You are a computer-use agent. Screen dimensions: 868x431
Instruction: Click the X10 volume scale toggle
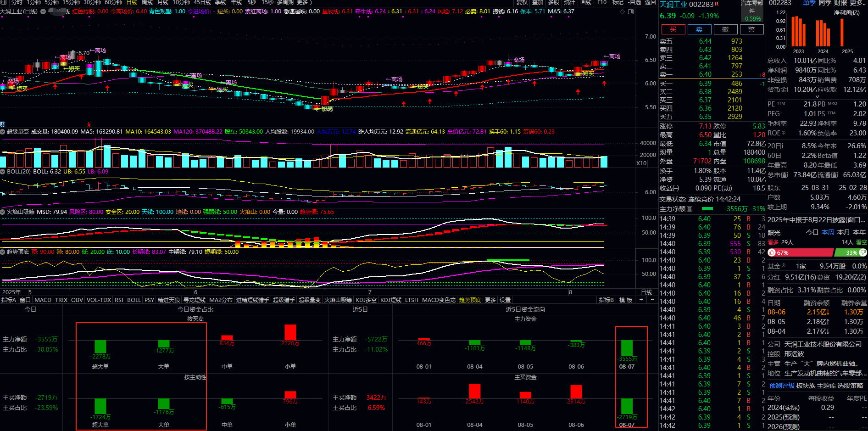(x=641, y=163)
